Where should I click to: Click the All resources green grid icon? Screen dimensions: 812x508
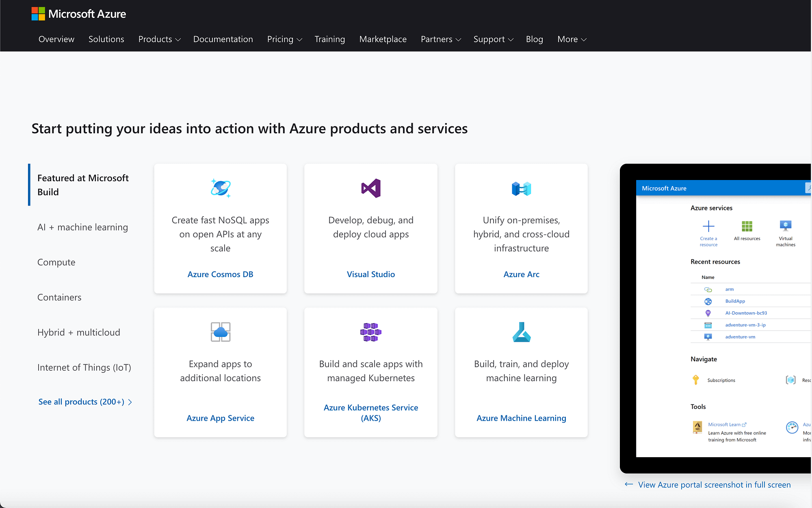pos(747,226)
